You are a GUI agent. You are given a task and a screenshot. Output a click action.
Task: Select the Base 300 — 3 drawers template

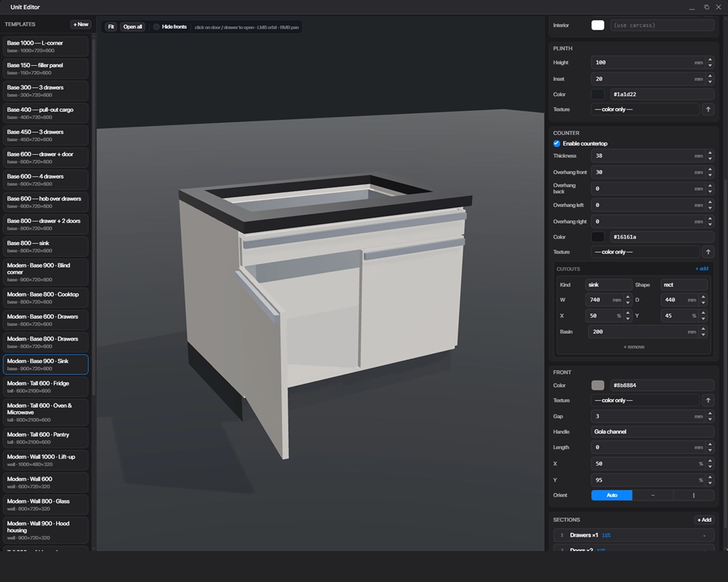45,91
